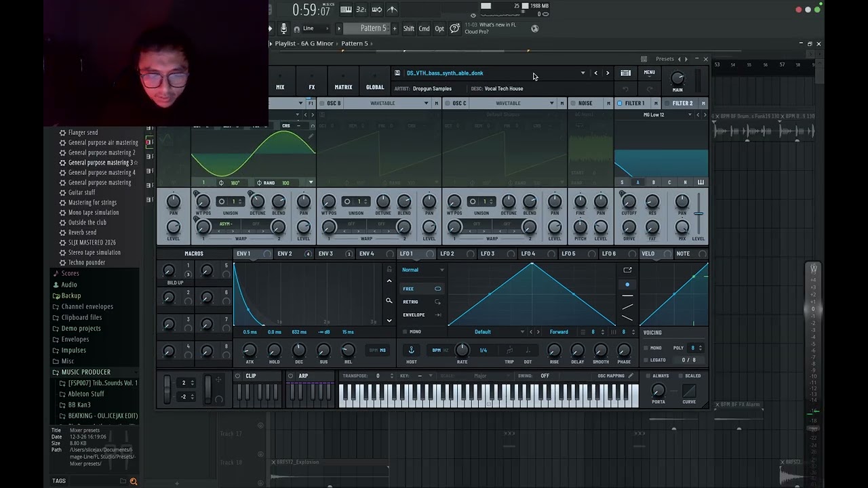Click the globe icon beside FL Cloud news

click(x=535, y=28)
